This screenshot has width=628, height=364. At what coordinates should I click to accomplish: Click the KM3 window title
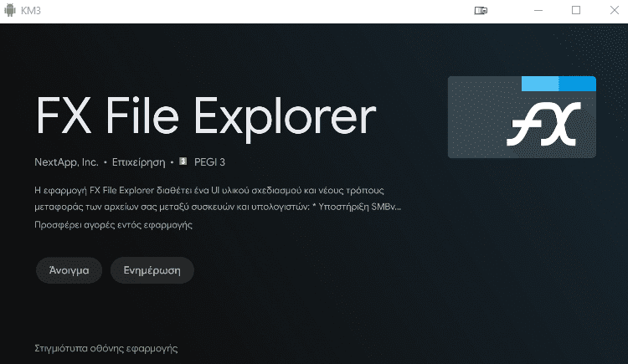(31, 10)
